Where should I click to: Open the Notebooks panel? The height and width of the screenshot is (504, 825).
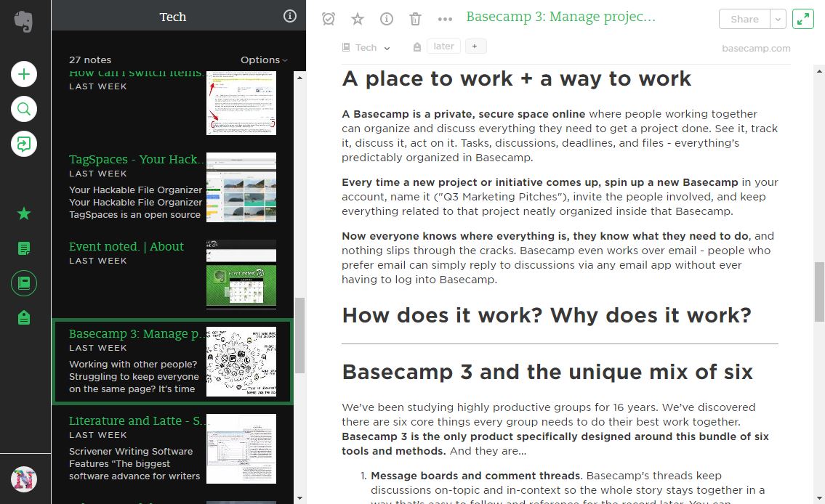coord(24,283)
